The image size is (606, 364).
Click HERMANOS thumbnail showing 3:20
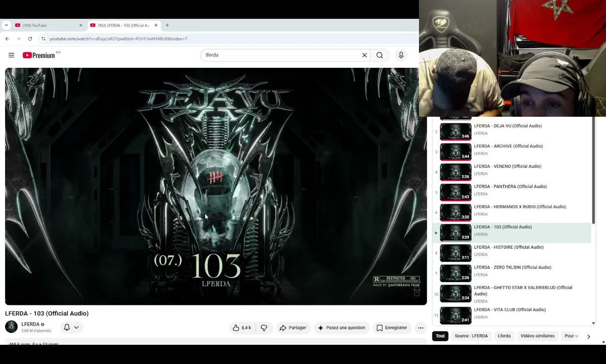pyautogui.click(x=456, y=212)
